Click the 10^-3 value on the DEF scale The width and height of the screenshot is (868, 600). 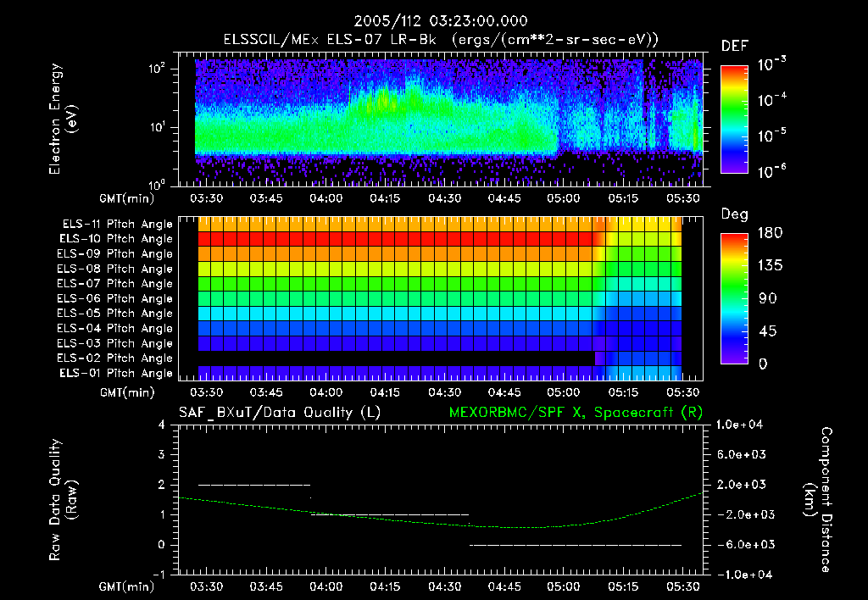(x=772, y=64)
